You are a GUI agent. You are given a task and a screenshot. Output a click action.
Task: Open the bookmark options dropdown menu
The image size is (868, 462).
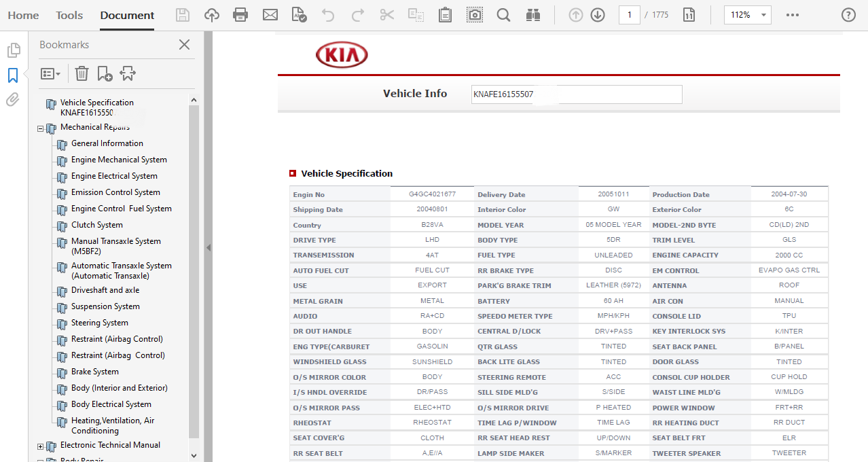click(x=51, y=73)
